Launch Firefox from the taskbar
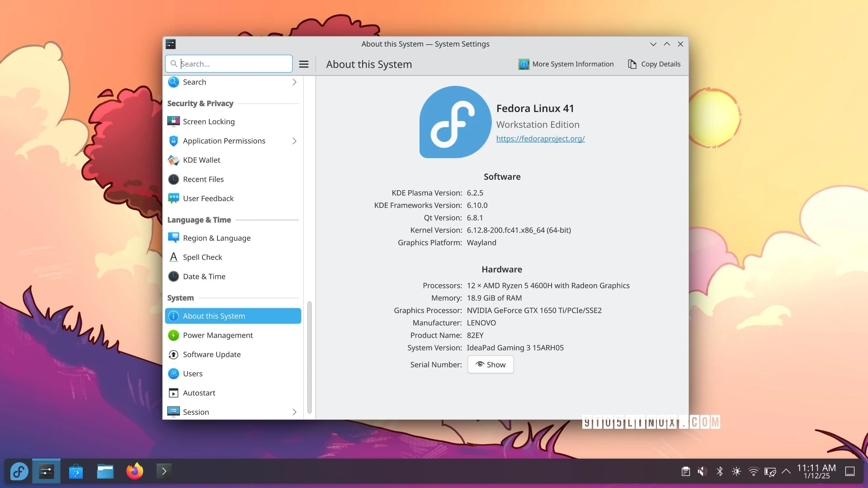 click(x=135, y=471)
